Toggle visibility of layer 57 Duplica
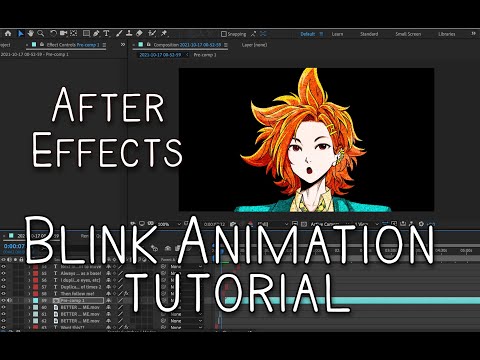 [4, 287]
